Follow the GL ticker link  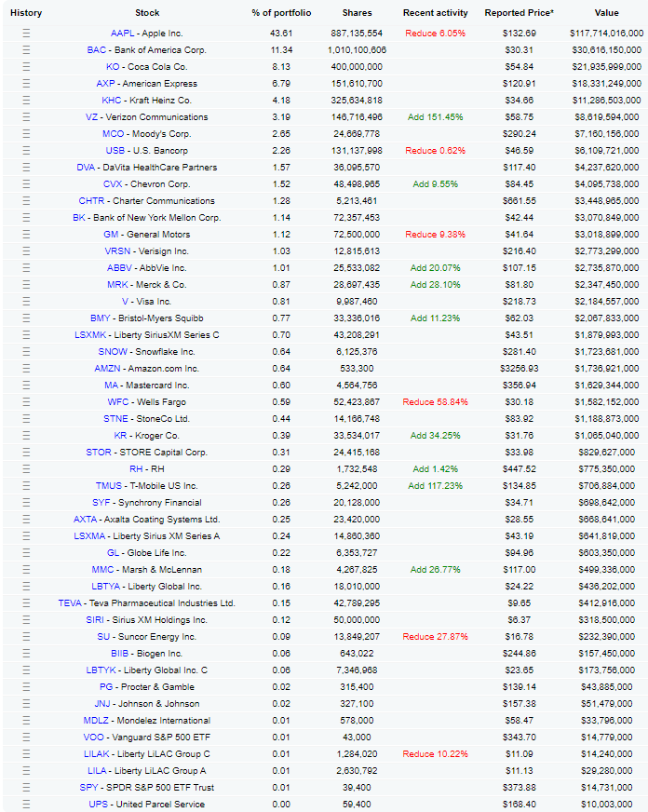coord(114,553)
